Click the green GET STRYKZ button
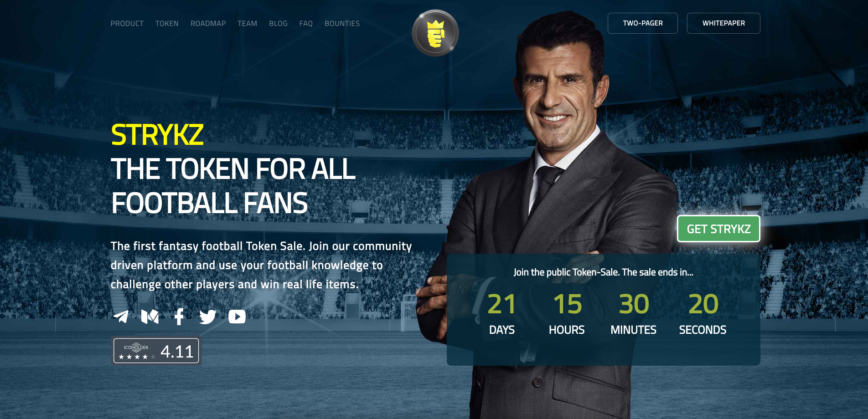Image resolution: width=868 pixels, height=419 pixels. point(718,229)
